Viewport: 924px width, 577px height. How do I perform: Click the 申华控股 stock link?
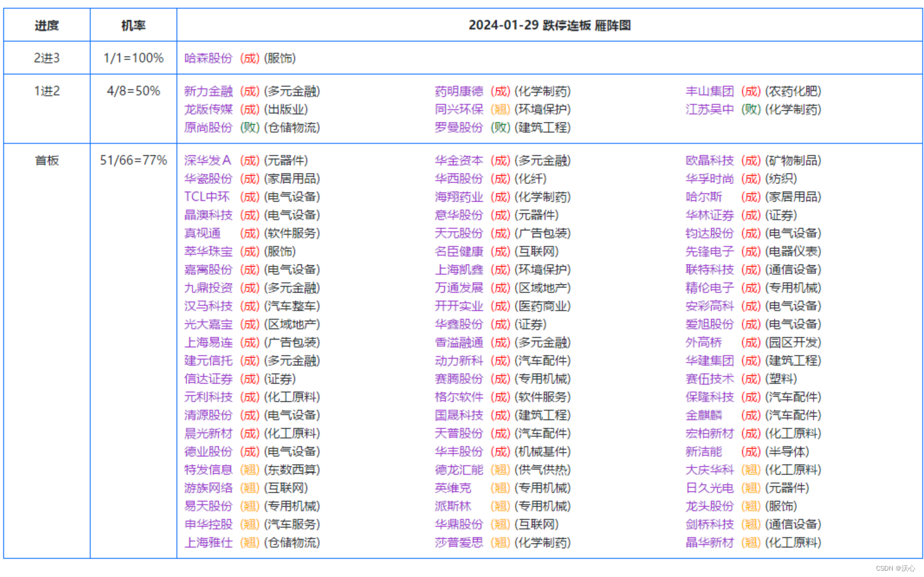click(x=208, y=524)
